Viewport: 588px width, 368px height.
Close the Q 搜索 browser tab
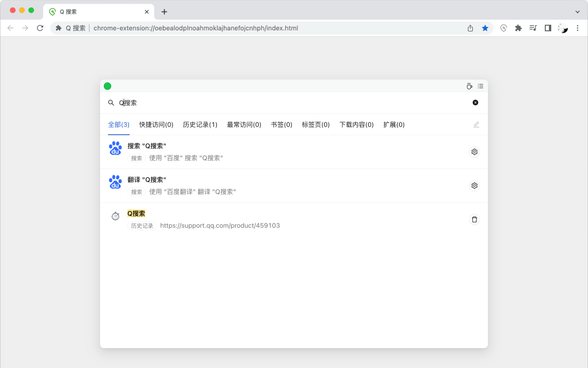(x=147, y=12)
